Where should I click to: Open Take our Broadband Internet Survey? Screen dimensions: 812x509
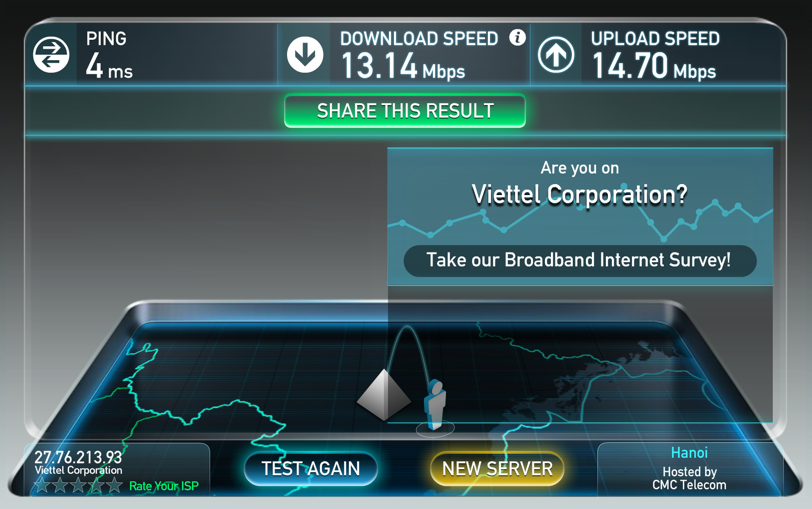579,260
